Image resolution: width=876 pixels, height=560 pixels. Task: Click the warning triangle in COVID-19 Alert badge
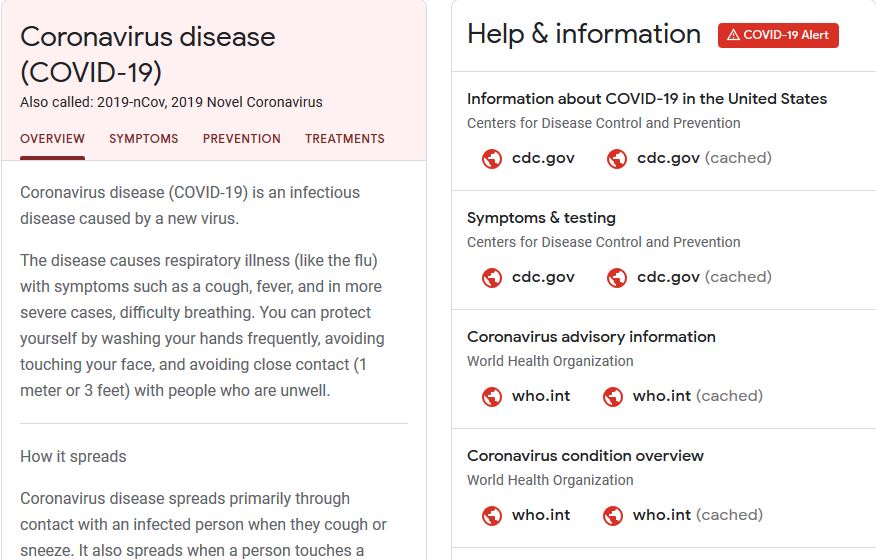(734, 35)
